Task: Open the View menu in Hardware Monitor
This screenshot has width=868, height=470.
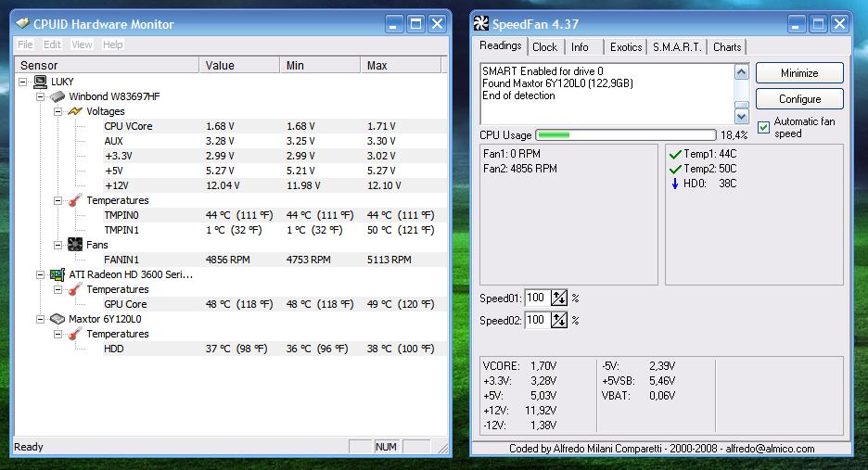Action: coord(82,44)
